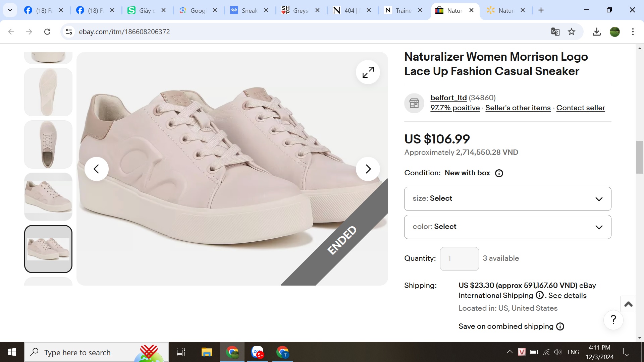Open File Explorer from the taskbar
This screenshot has height=362, width=644.
pyautogui.click(x=207, y=352)
